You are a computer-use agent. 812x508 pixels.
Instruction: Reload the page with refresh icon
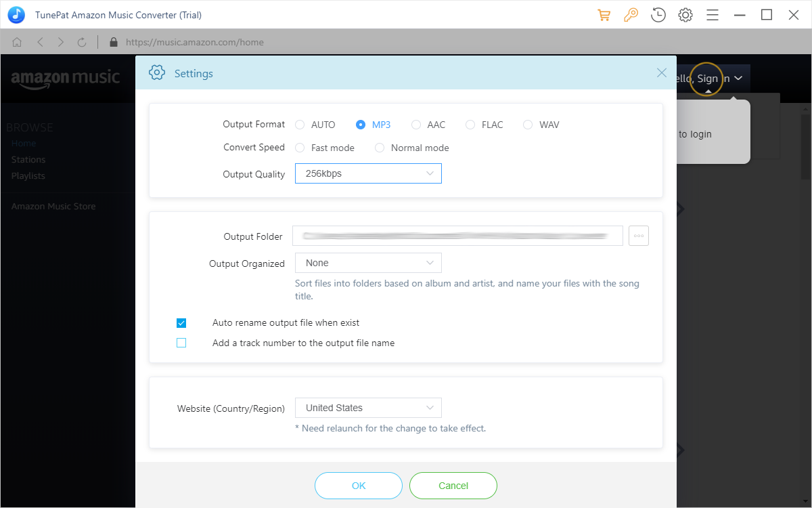point(82,42)
